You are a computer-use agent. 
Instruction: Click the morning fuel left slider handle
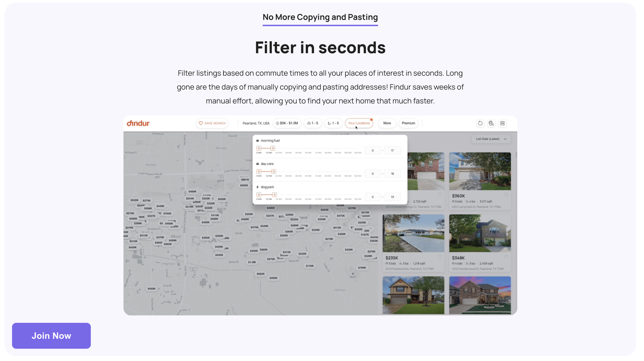(259, 148)
